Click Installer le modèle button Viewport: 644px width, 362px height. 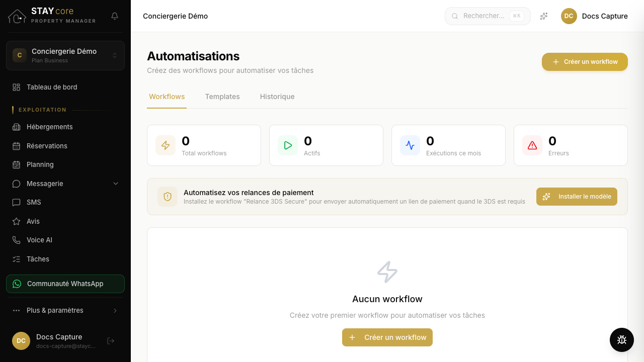tap(577, 197)
